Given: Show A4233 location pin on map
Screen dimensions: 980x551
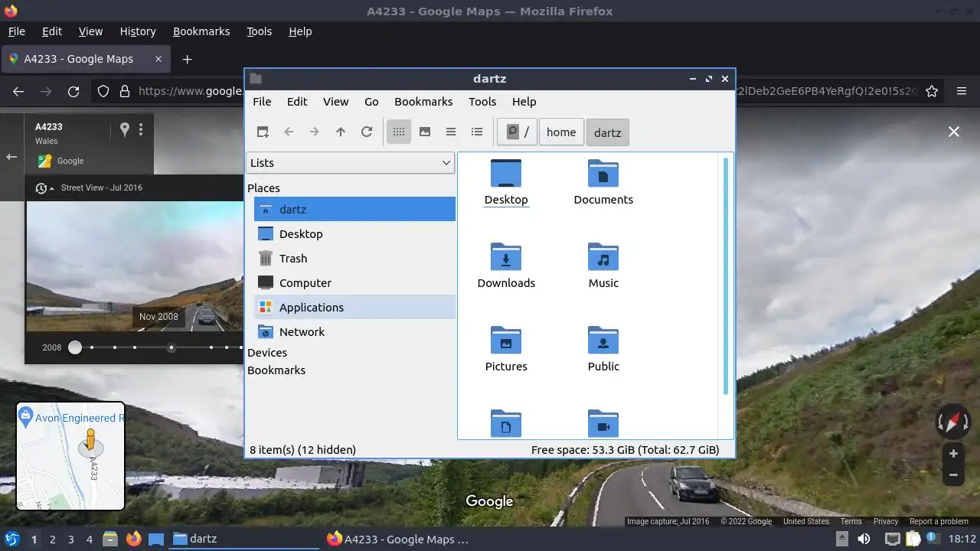Looking at the screenshot, I should (125, 130).
